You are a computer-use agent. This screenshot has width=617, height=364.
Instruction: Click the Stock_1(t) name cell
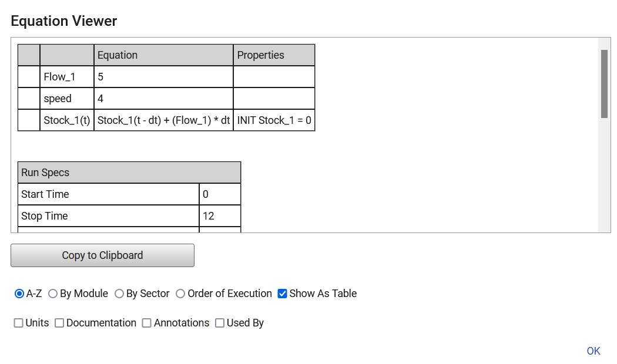(x=66, y=120)
